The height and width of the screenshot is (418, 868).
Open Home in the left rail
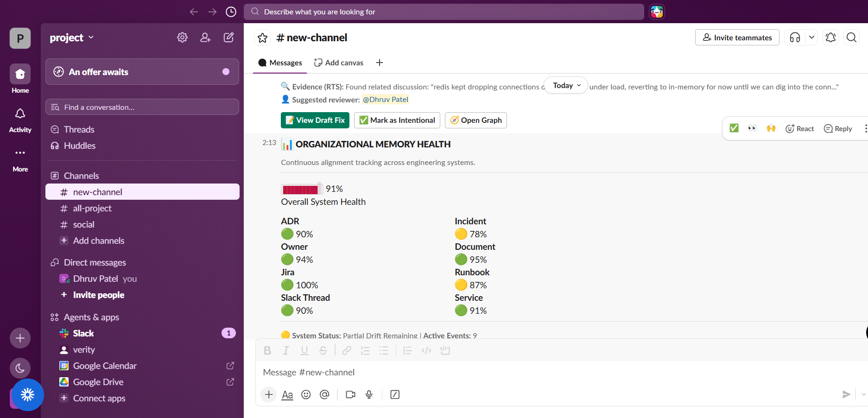20,79
